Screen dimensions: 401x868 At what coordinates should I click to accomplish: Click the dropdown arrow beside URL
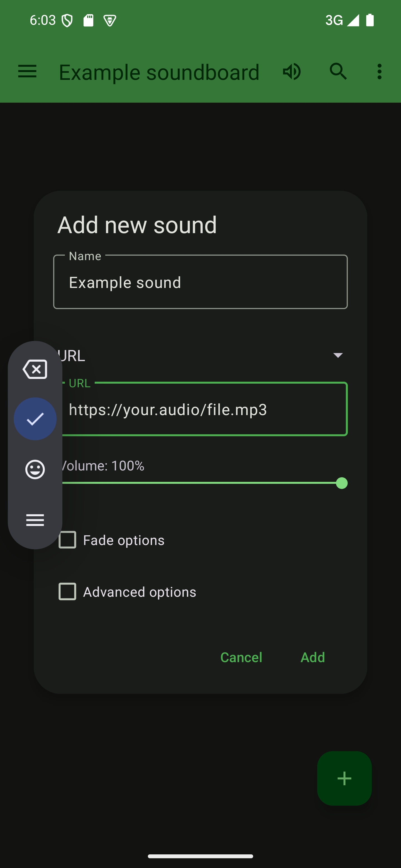tap(338, 355)
